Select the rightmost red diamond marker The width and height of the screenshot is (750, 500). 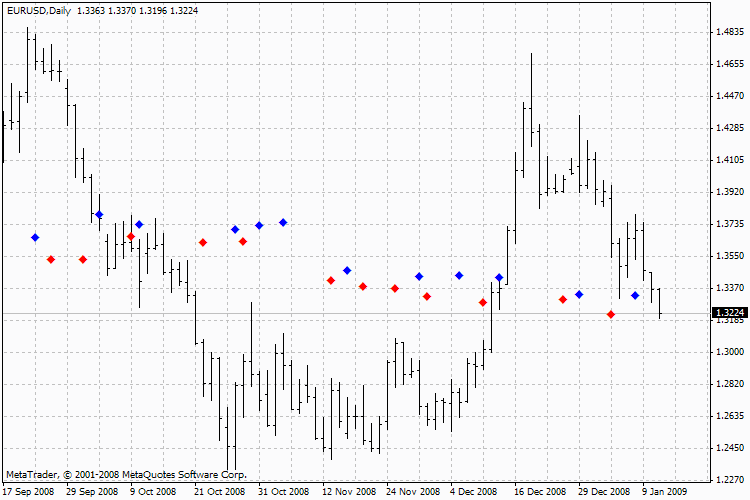[611, 315]
